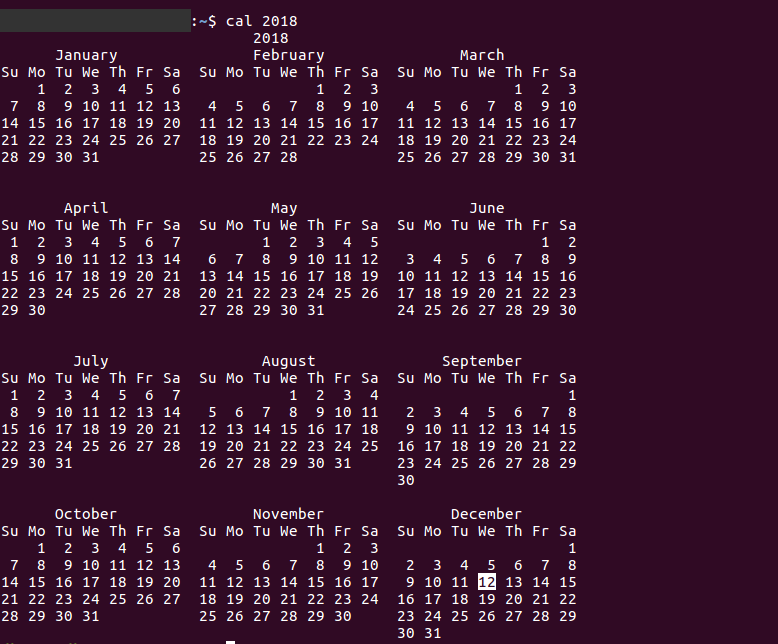This screenshot has height=644, width=778.
Task: Select the October month heading
Action: point(86,514)
